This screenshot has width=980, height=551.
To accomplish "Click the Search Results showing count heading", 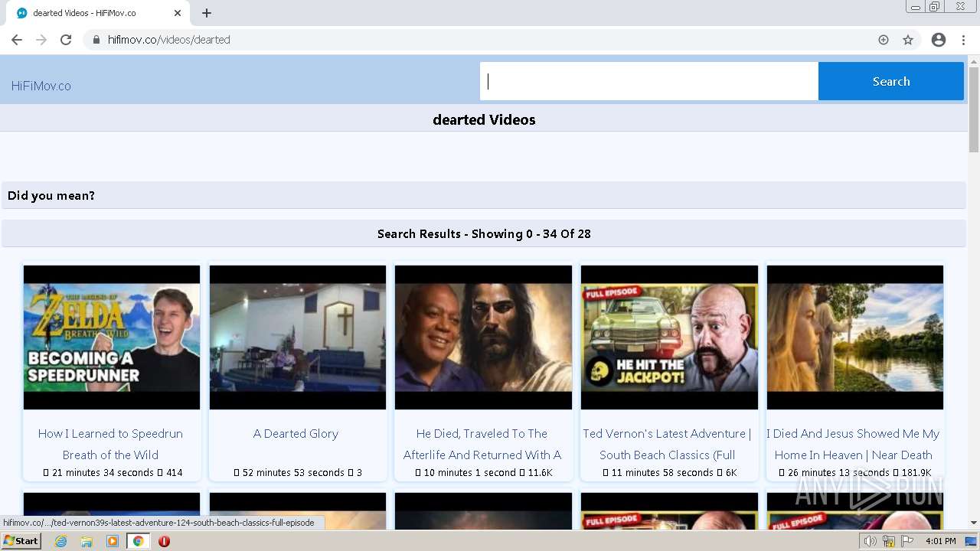I will 484,233.
